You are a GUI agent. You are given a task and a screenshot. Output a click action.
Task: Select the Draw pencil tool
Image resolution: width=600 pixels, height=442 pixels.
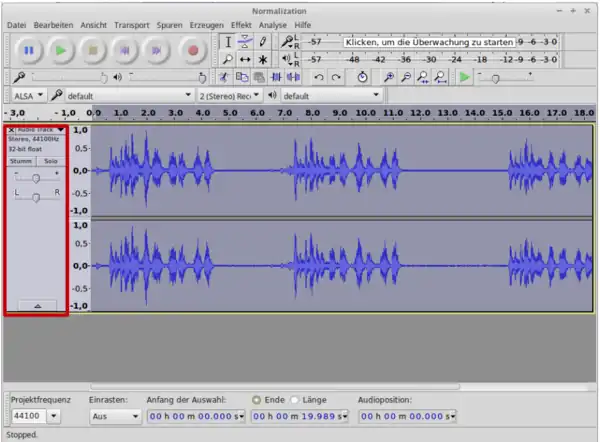[x=263, y=42]
